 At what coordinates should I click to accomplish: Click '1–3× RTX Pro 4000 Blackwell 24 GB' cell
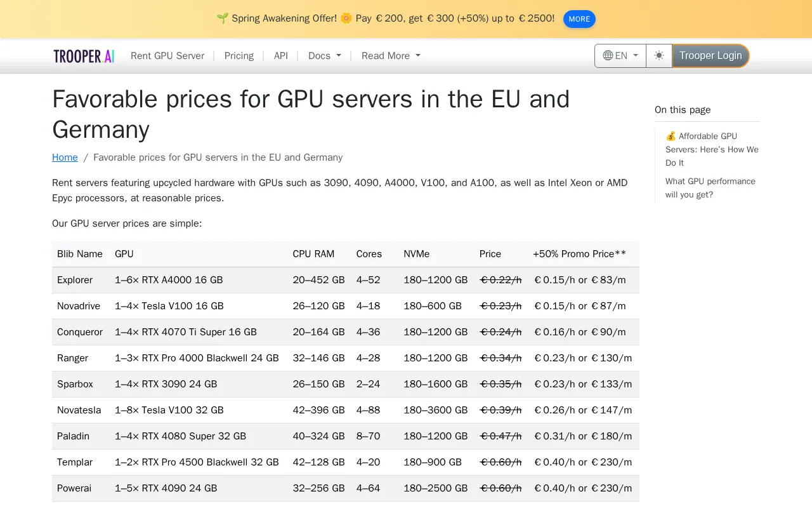(197, 358)
